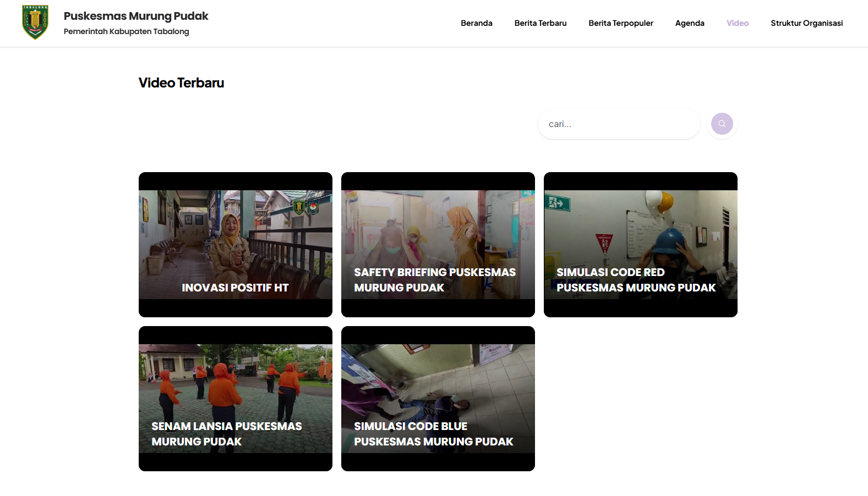This screenshot has width=868, height=496.
Task: Open Berita Terpopuler in the navigation
Action: (621, 23)
